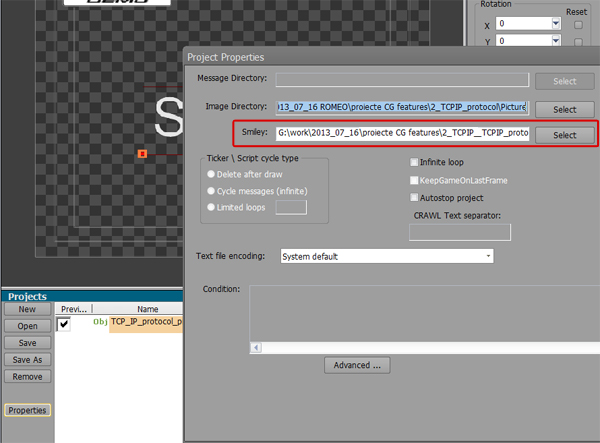This screenshot has height=443, width=600.
Task: Expand the Rotation Y value dropdown
Action: (x=556, y=41)
